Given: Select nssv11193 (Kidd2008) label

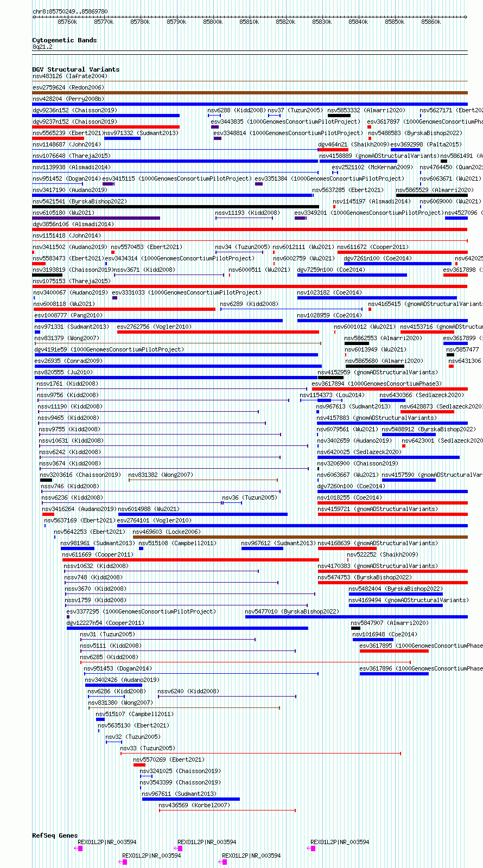Looking at the screenshot, I should (x=247, y=213).
